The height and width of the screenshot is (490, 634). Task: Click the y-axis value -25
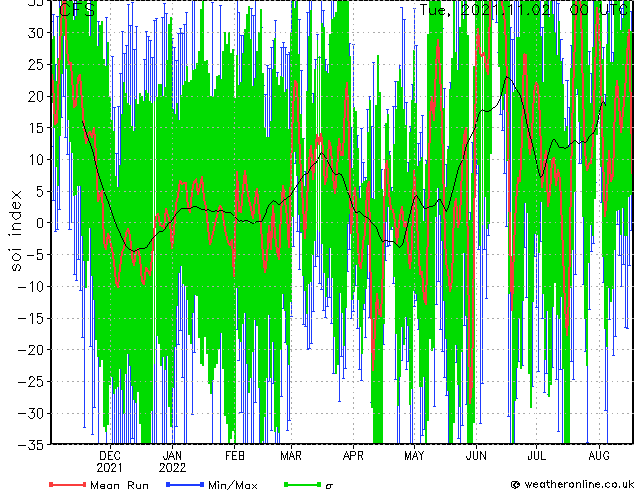click(x=30, y=382)
